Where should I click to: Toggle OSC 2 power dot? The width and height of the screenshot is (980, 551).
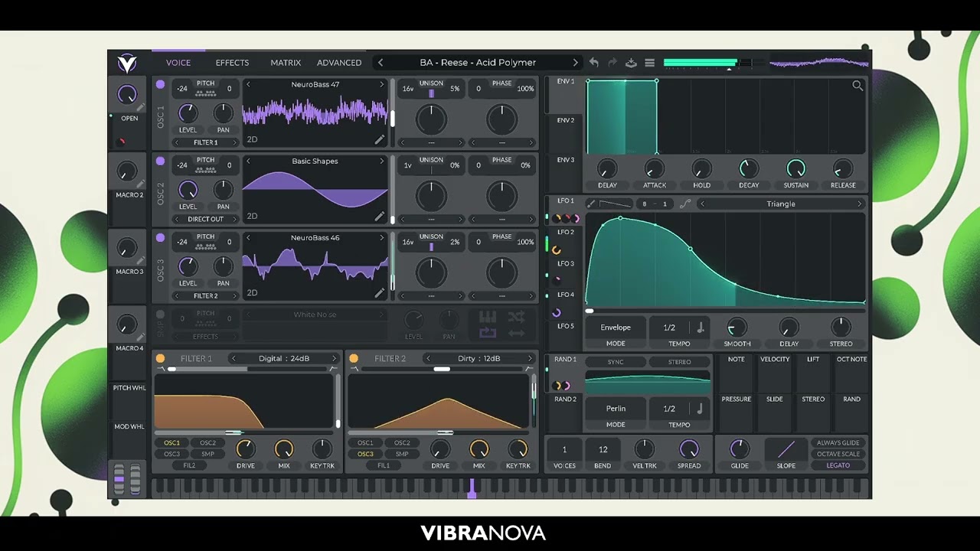point(160,161)
